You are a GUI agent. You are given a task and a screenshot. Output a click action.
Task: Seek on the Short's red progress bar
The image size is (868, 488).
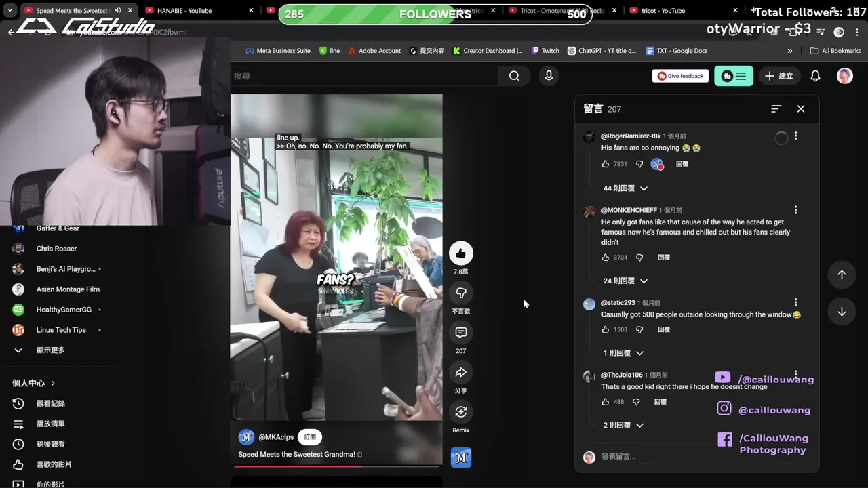pos(337,466)
